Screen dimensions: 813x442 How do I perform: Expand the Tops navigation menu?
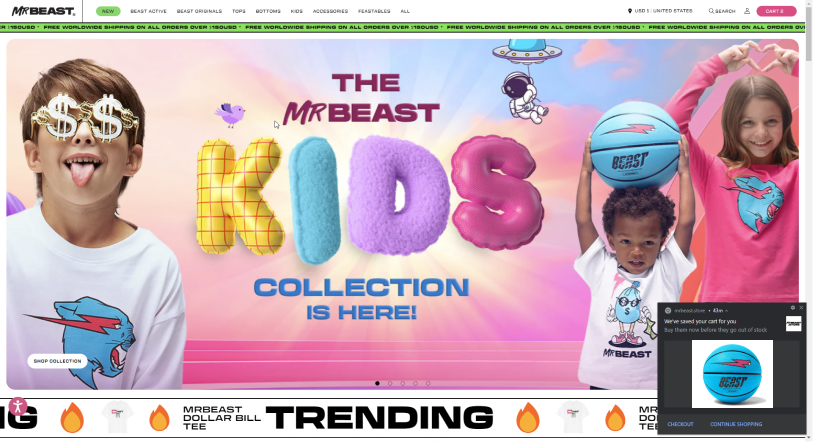coord(239,11)
